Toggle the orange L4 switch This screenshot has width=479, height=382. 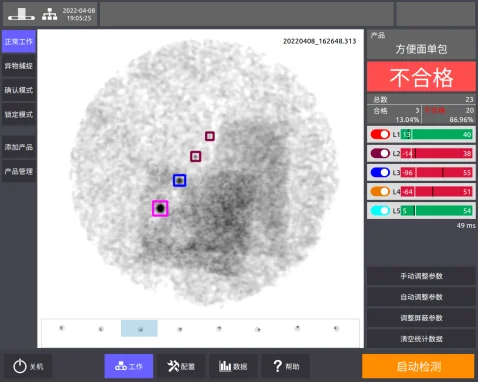click(380, 191)
